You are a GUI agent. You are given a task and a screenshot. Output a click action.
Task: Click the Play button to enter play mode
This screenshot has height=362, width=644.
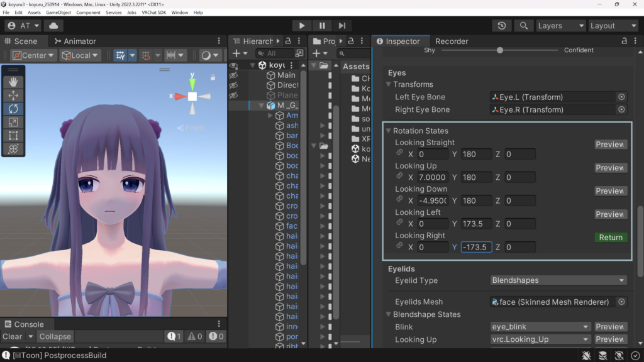click(301, 25)
